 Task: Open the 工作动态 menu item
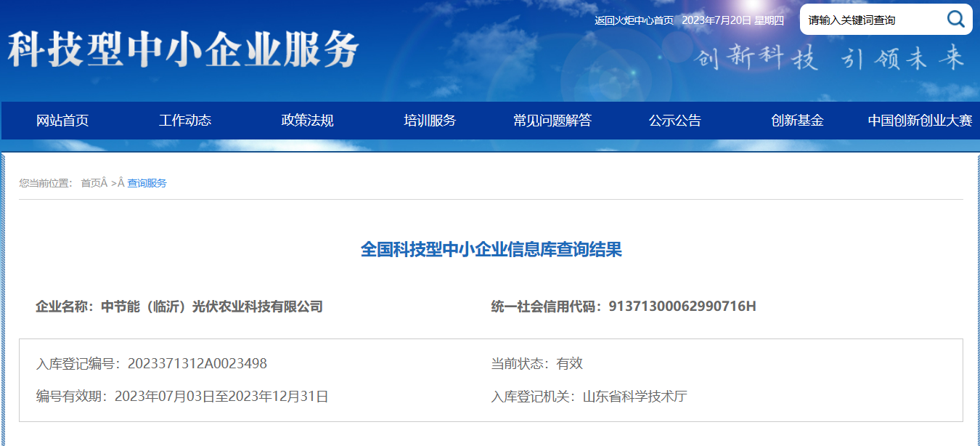[x=185, y=121]
